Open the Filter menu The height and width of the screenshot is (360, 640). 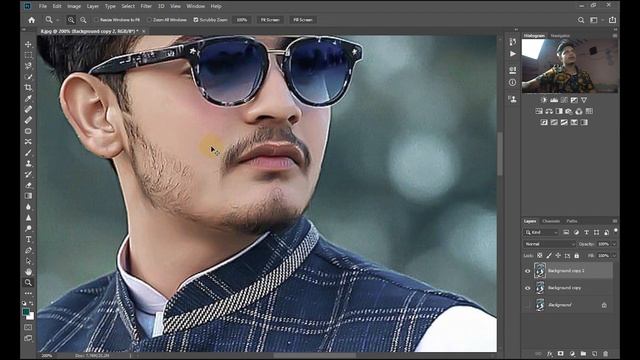(146, 6)
